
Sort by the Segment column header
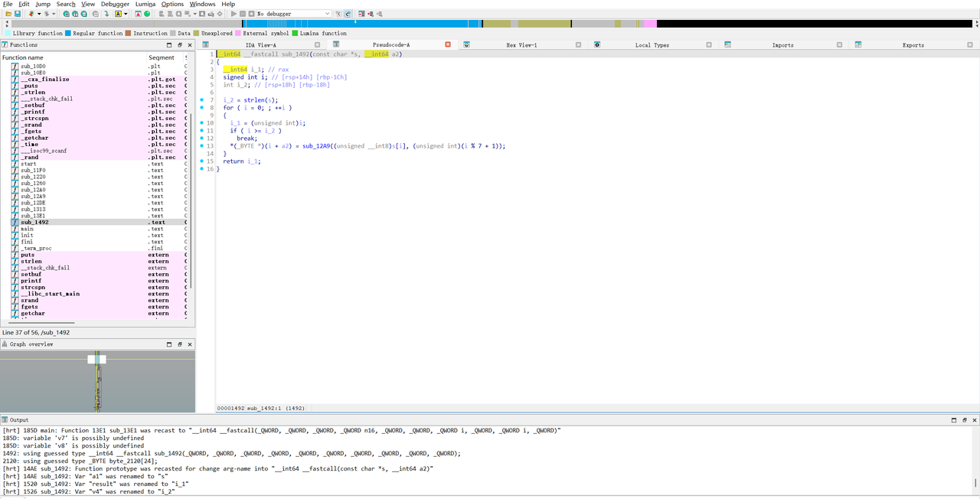point(161,57)
